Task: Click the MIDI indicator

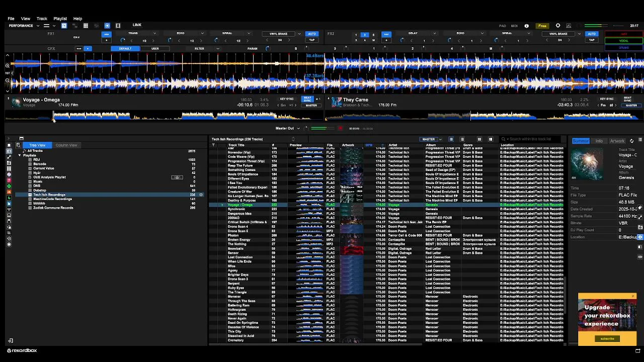Action: pyautogui.click(x=514, y=26)
